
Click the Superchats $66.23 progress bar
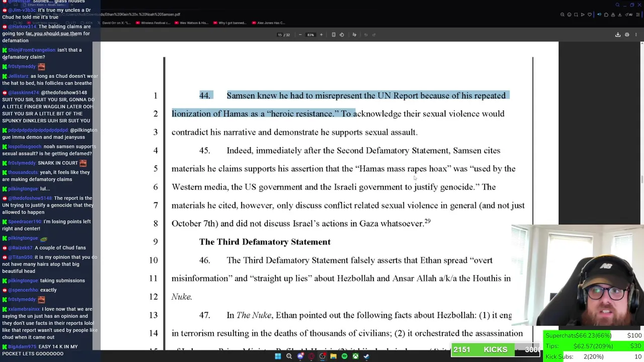click(594, 335)
